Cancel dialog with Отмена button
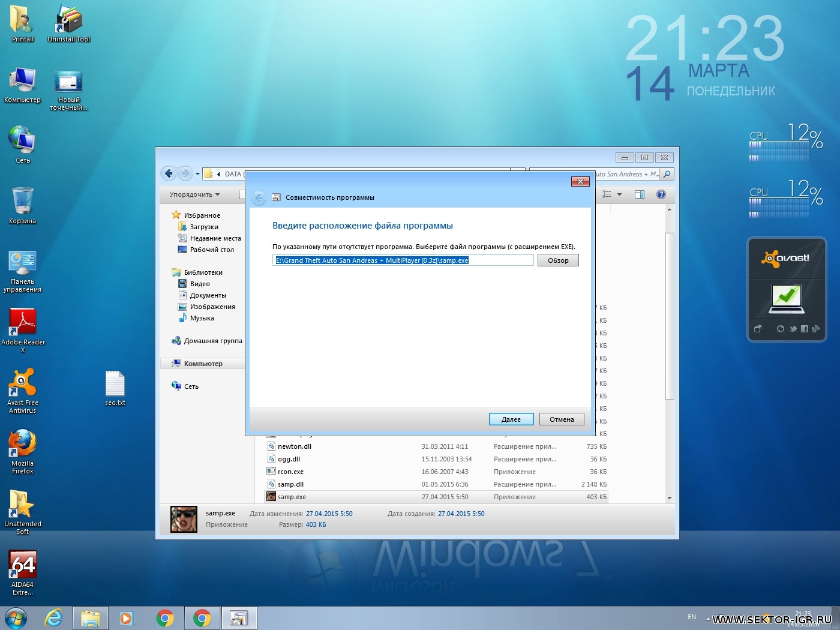This screenshot has width=840, height=630. coord(561,419)
